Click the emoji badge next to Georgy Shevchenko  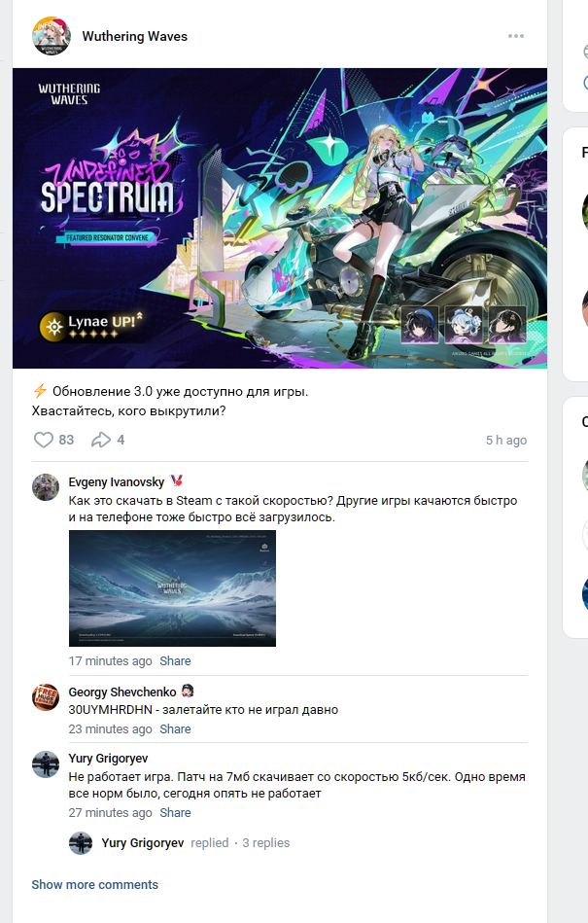tap(188, 691)
